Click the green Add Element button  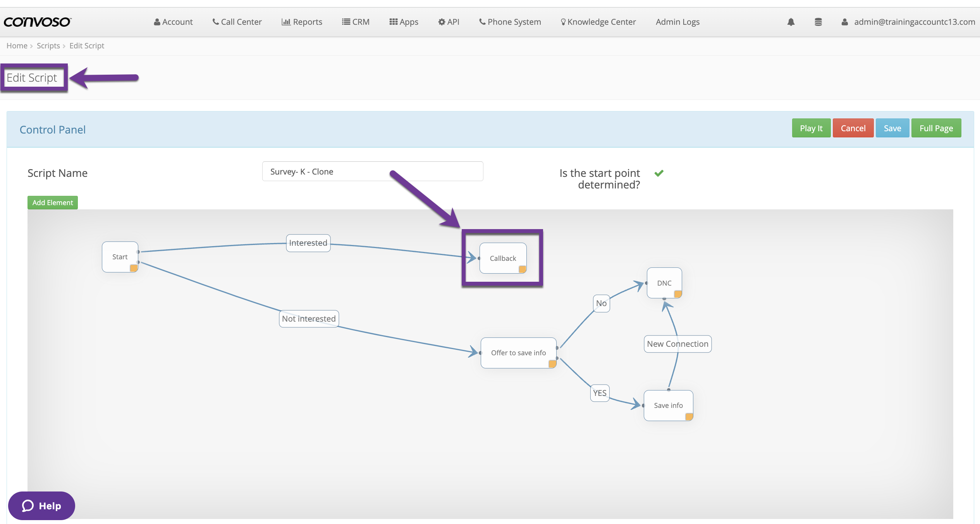coord(53,202)
